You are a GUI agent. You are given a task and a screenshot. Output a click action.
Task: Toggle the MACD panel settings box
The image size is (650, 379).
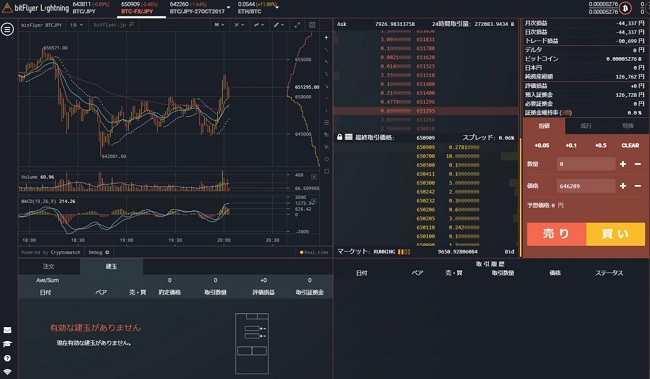[314, 201]
